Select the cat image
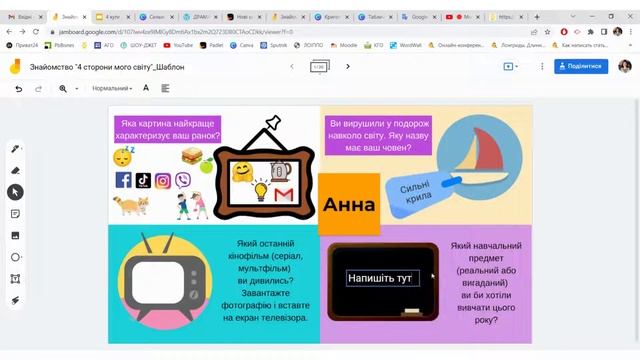The image size is (640, 360). point(131,205)
